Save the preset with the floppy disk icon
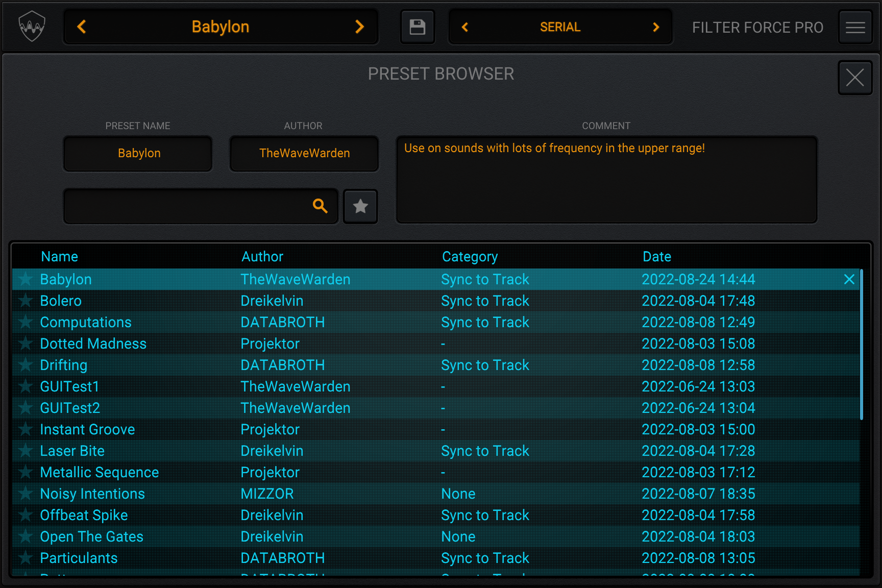882x588 pixels. pos(417,27)
